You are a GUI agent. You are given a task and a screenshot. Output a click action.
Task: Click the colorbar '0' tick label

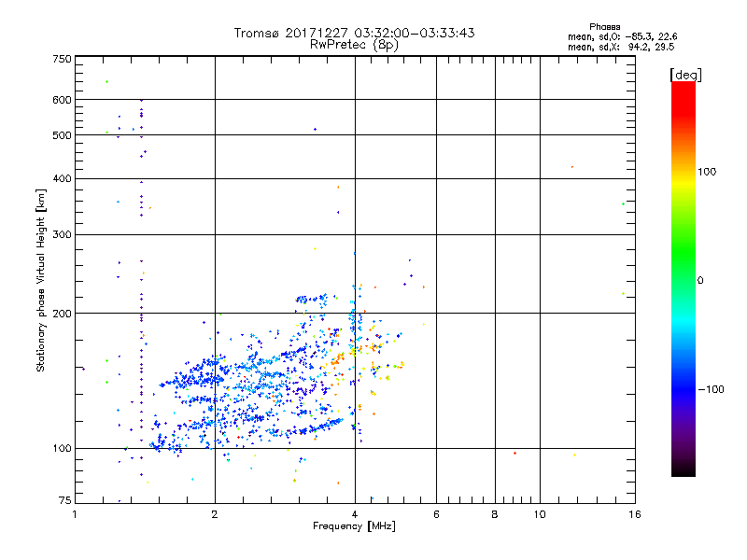tap(700, 280)
